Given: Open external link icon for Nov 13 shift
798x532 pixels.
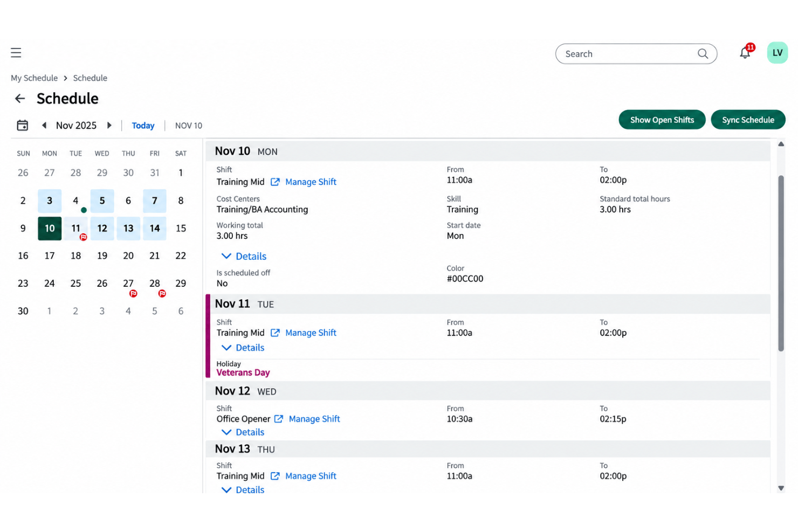Looking at the screenshot, I should coord(275,476).
